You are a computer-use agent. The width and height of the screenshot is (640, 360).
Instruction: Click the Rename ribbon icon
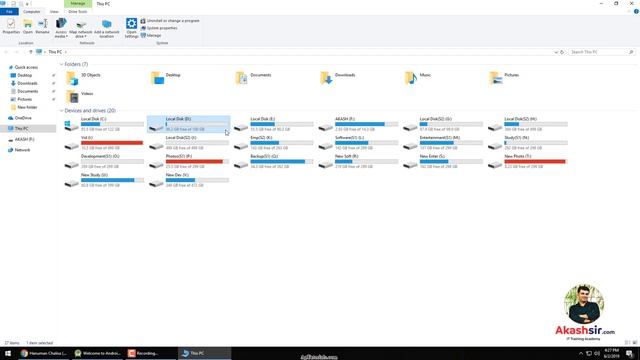42,27
